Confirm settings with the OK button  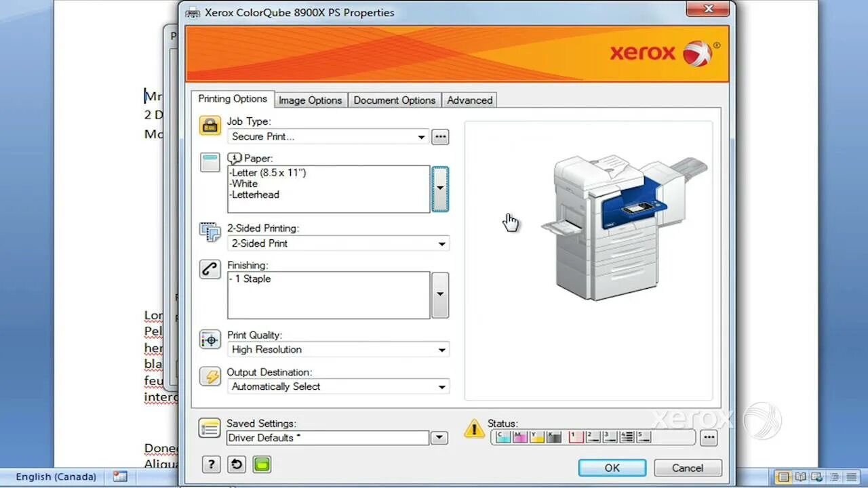(612, 468)
